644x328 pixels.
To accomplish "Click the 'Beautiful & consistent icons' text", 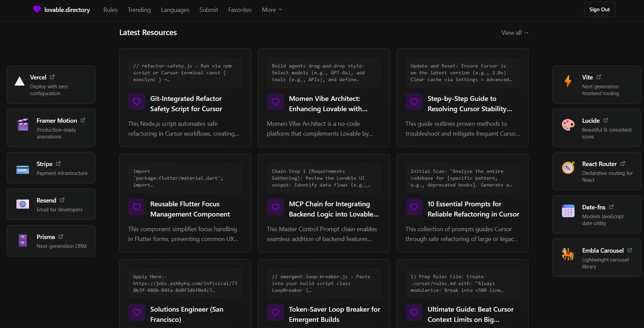I will [x=607, y=133].
